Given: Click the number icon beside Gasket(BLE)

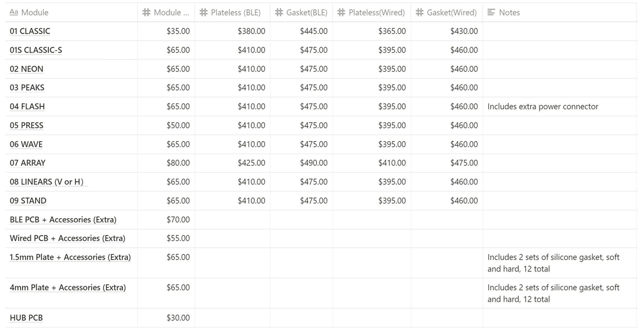Looking at the screenshot, I should (x=279, y=13).
